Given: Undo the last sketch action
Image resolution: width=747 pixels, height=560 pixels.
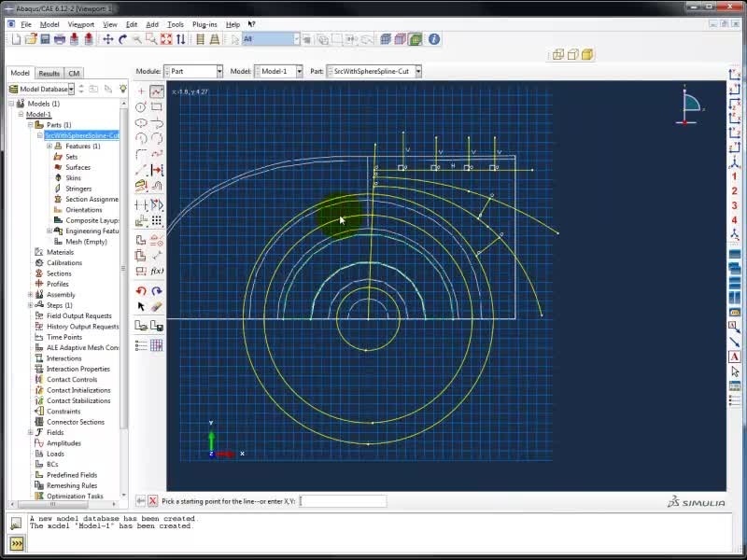Looking at the screenshot, I should point(141,291).
